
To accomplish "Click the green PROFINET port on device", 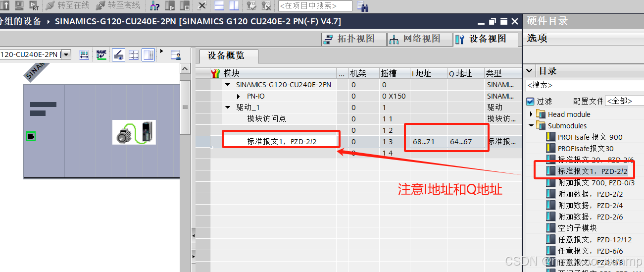I will click(x=31, y=136).
